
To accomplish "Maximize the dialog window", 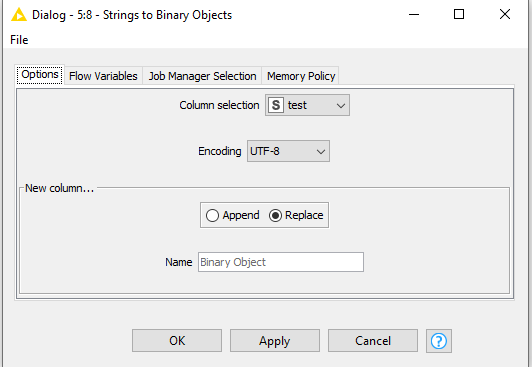I will point(459,14).
